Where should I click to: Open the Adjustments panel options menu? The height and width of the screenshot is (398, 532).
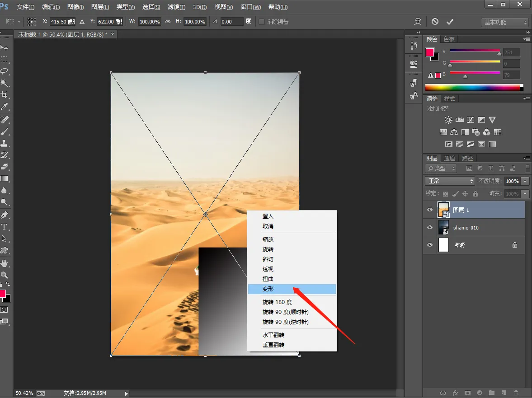click(x=526, y=98)
